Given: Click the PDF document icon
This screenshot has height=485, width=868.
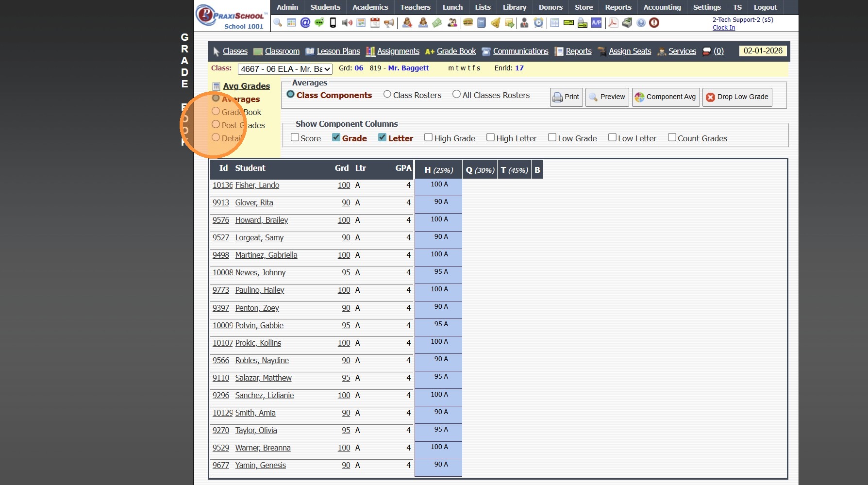Looking at the screenshot, I should click(x=613, y=23).
